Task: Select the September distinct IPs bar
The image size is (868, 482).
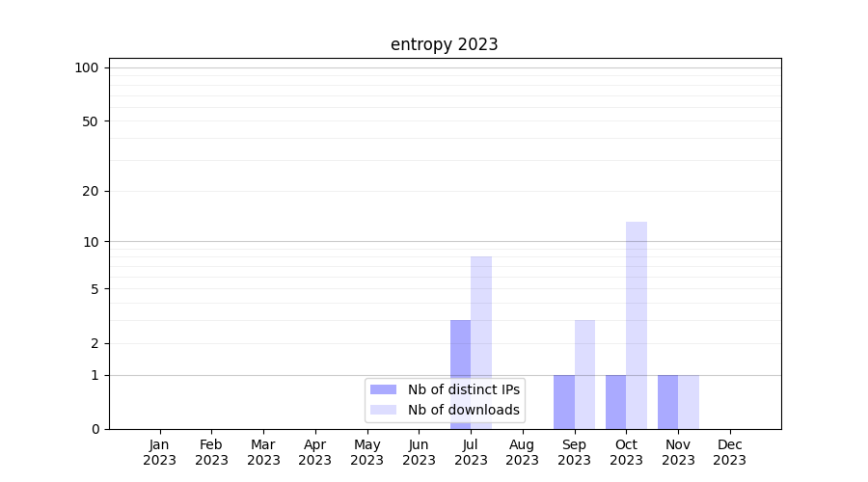Action: (x=564, y=402)
